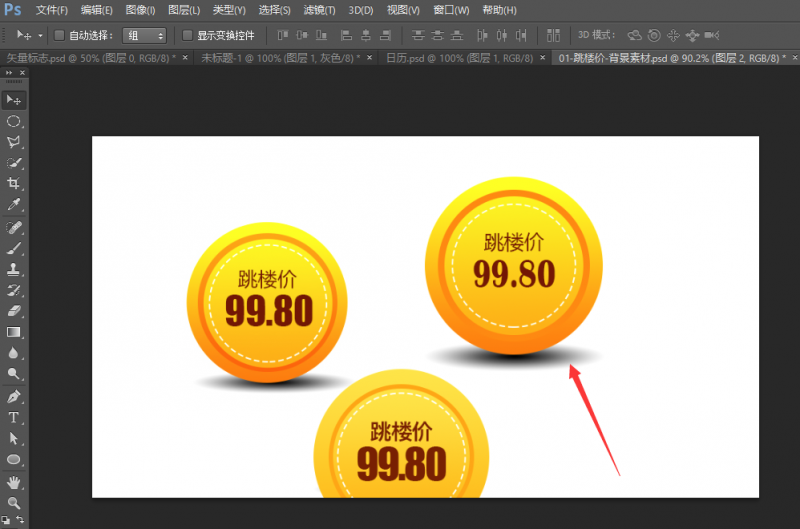Select the Eyedropper tool
The width and height of the screenshot is (800, 529).
coord(14,205)
